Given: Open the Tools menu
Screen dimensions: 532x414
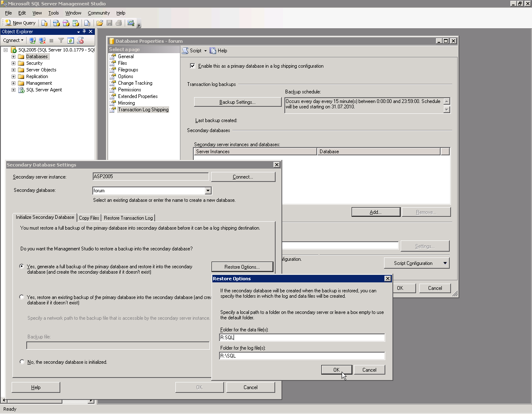Looking at the screenshot, I should [x=54, y=13].
